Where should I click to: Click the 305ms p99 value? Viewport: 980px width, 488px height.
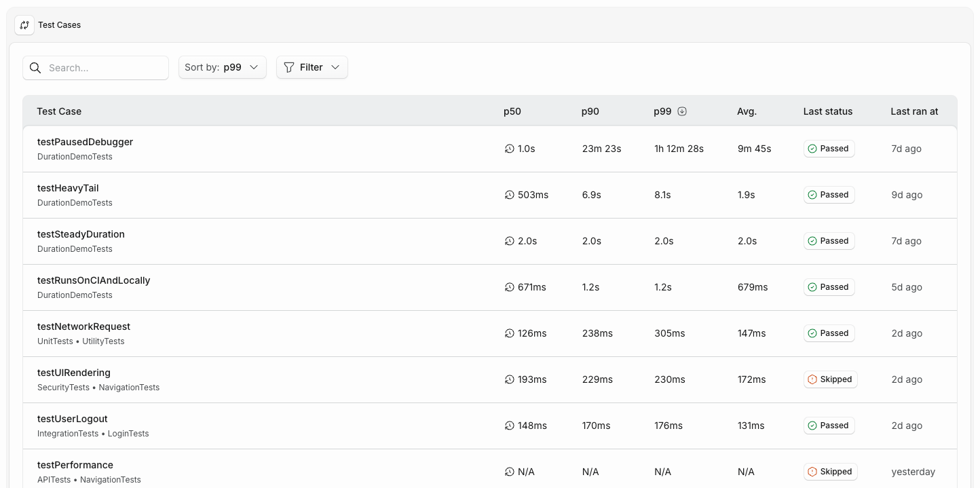670,333
